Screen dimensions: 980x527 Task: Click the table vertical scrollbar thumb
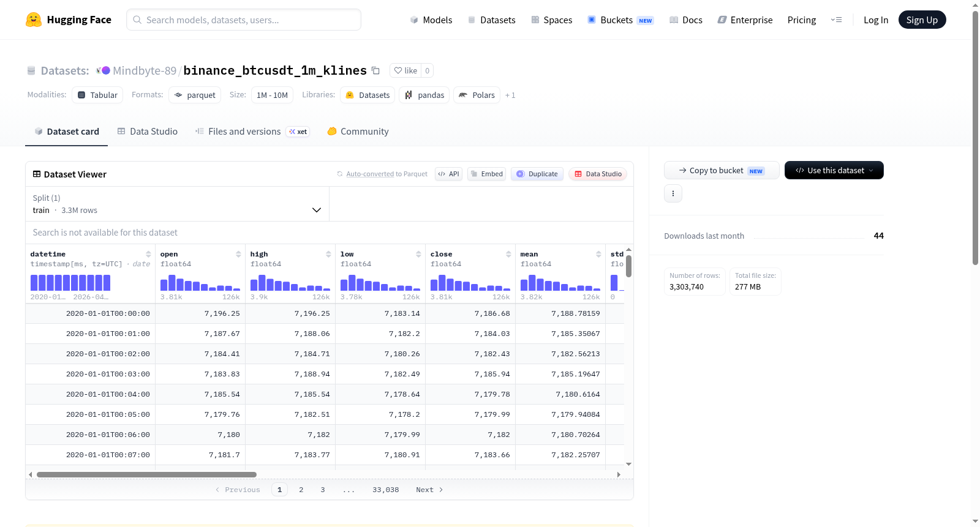(x=628, y=266)
